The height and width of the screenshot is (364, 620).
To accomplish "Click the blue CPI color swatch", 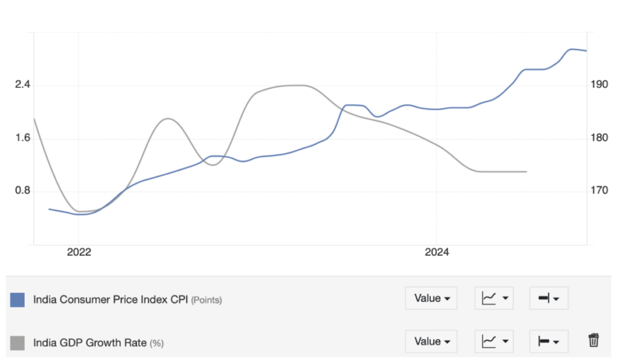I will (x=18, y=299).
